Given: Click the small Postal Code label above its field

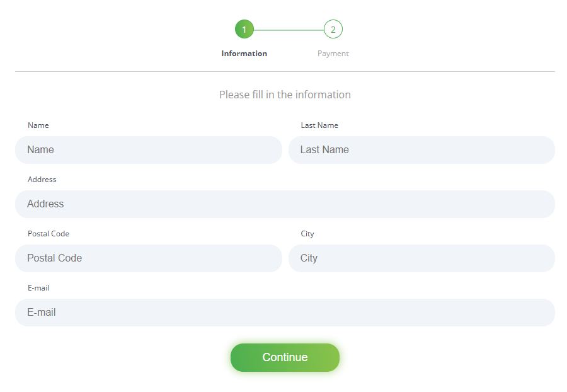Looking at the screenshot, I should click(49, 234).
